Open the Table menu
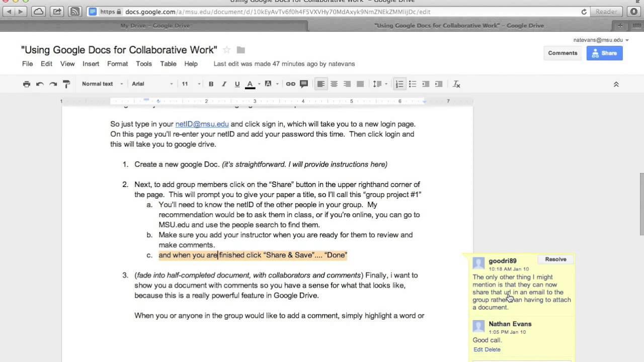 coord(168,64)
